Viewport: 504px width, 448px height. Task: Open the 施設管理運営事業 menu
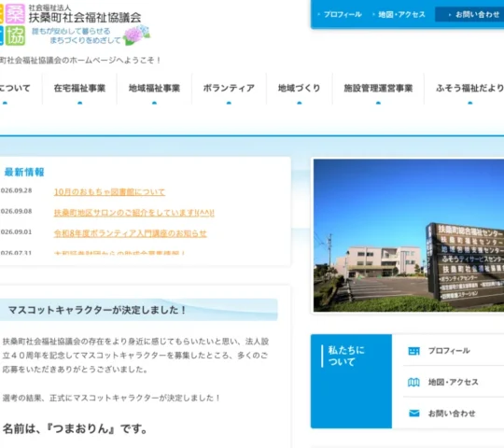pyautogui.click(x=378, y=88)
